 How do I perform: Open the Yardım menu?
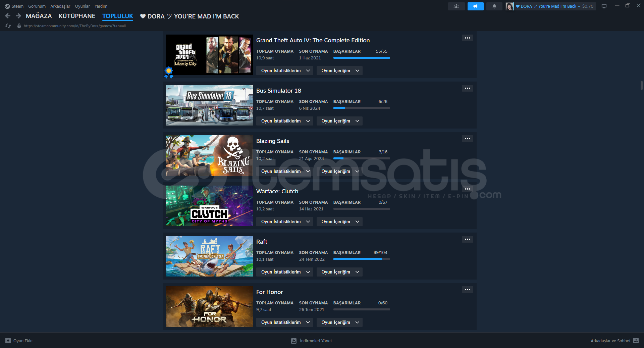point(101,6)
